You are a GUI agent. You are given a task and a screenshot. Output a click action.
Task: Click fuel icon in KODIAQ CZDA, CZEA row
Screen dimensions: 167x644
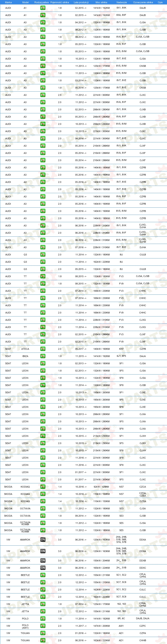click(x=43, y=494)
